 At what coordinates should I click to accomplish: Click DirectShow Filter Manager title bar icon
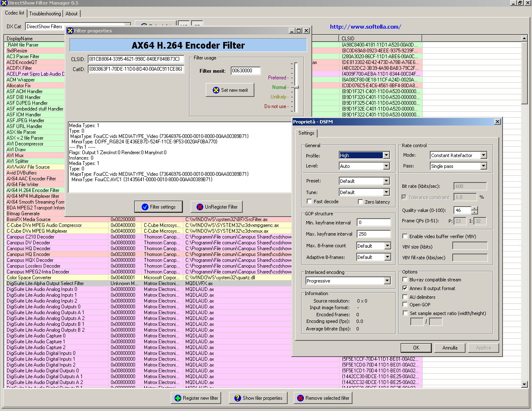4,3
